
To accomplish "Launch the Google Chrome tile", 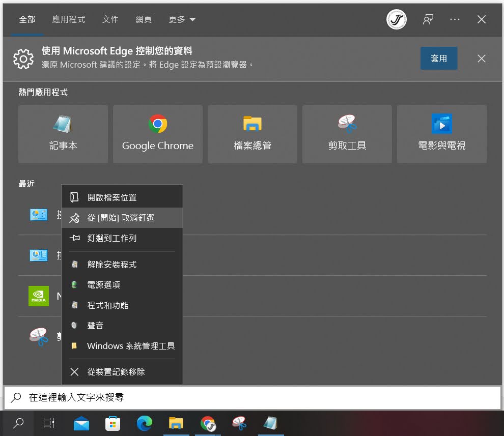I will (157, 134).
